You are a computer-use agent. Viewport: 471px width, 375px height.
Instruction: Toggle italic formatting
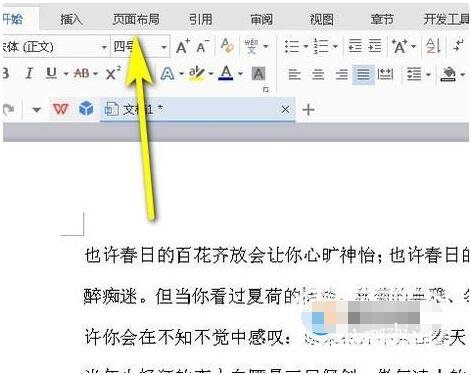[x=29, y=73]
